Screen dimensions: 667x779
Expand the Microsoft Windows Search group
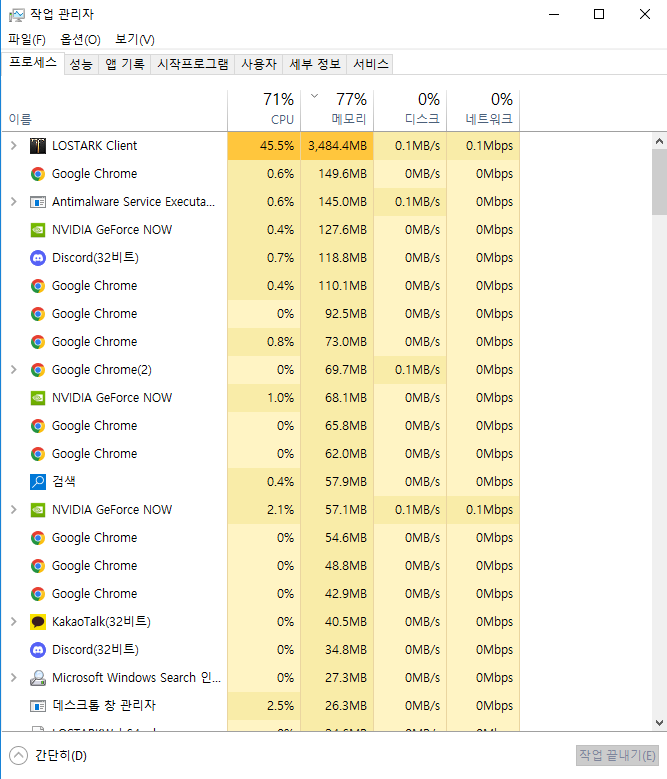point(14,678)
